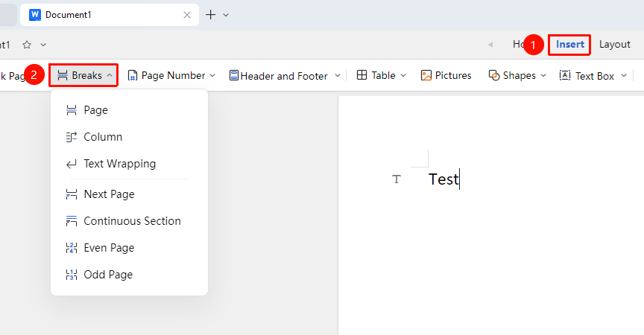The width and height of the screenshot is (644, 335).
Task: Insert Pictures from toolbar
Action: click(x=446, y=75)
